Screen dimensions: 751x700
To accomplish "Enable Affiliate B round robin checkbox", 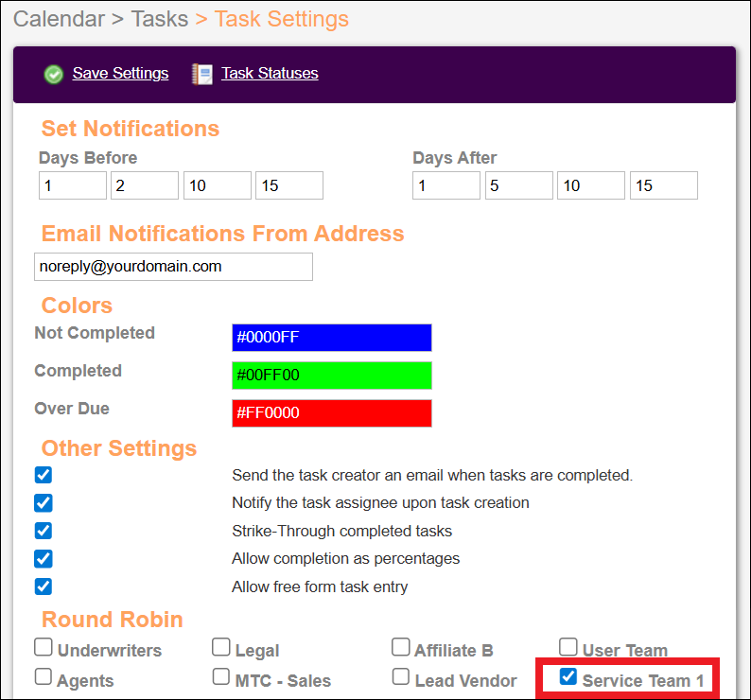I will (x=400, y=647).
